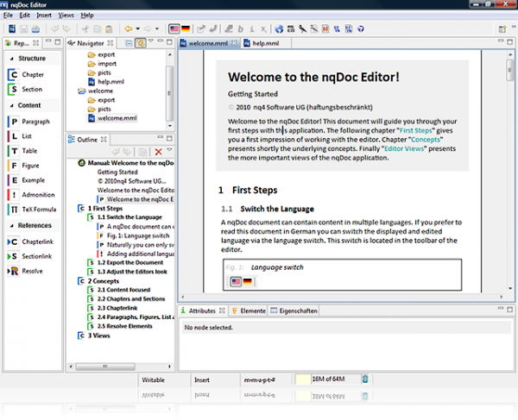Run garbage collector trash icon

pyautogui.click(x=364, y=379)
